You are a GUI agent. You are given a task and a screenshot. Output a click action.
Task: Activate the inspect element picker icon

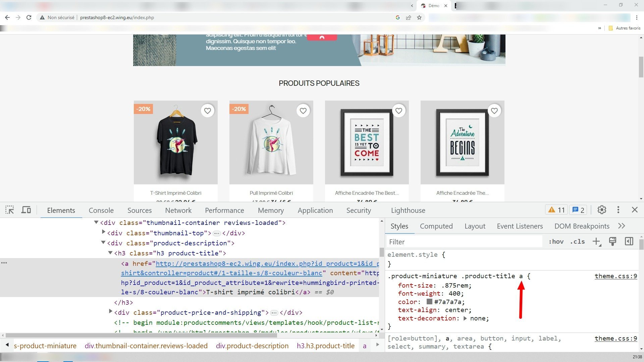click(10, 210)
